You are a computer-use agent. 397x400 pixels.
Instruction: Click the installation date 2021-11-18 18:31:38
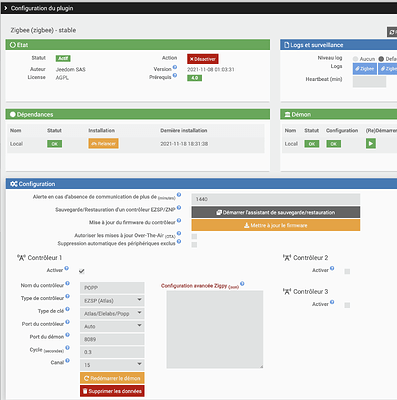coord(184,144)
